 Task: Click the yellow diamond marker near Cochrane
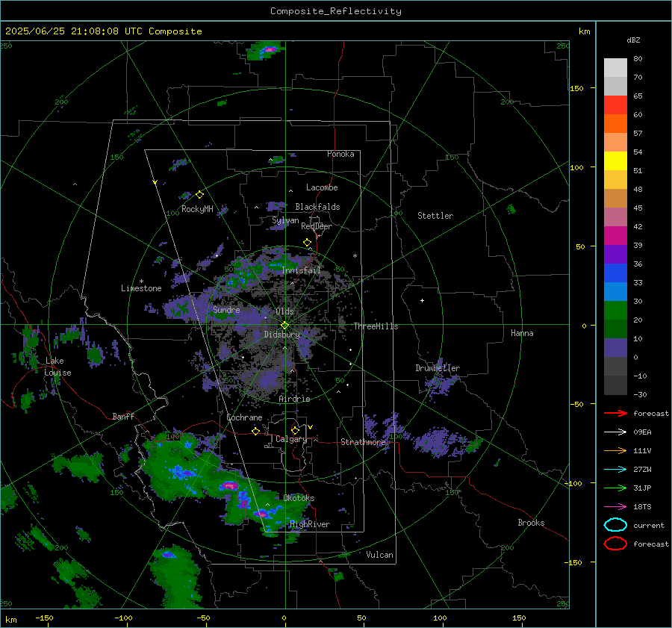click(256, 432)
